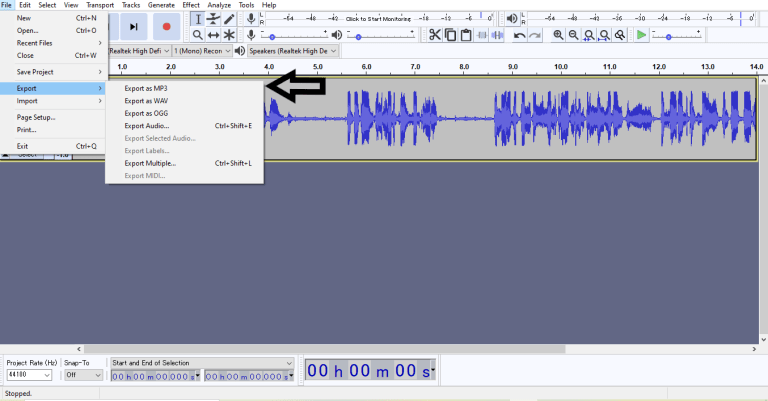Choose Export as MP3
768x401 pixels.
[x=146, y=88]
